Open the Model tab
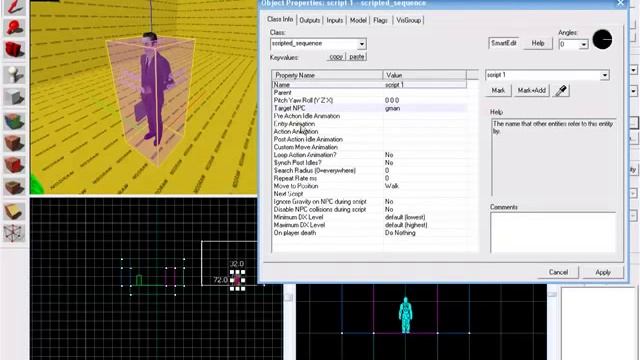The width and height of the screenshot is (640, 360). coord(358,20)
